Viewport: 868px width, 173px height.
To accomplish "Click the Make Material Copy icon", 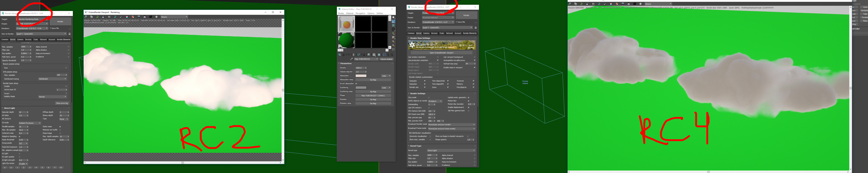I will [x=359, y=55].
